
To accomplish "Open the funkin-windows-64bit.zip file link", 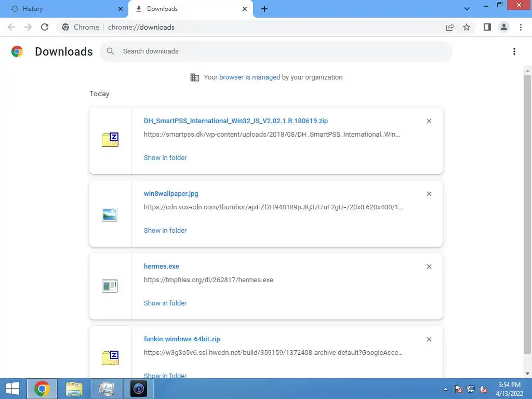I will [x=182, y=339].
